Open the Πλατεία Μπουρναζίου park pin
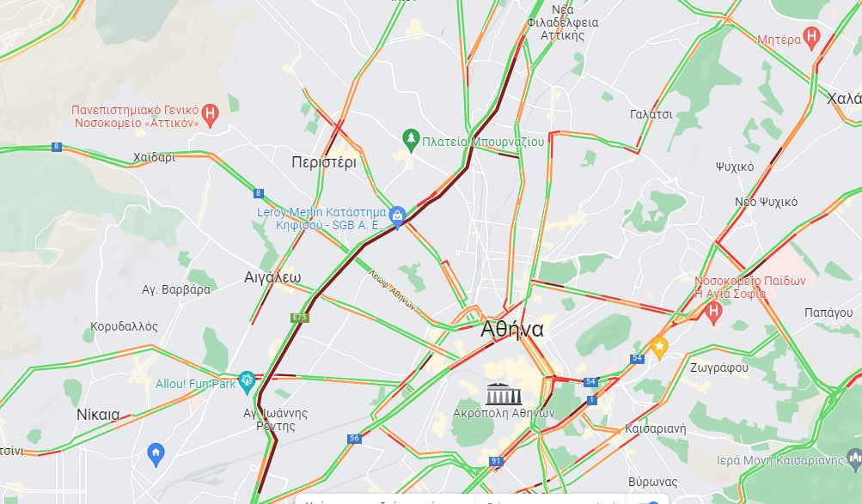The width and height of the screenshot is (862, 504). tap(411, 141)
